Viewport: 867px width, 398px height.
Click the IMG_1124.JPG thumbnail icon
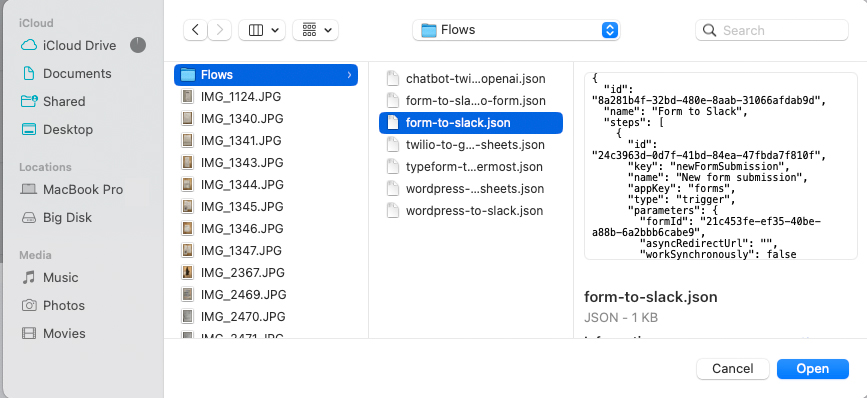pyautogui.click(x=188, y=96)
